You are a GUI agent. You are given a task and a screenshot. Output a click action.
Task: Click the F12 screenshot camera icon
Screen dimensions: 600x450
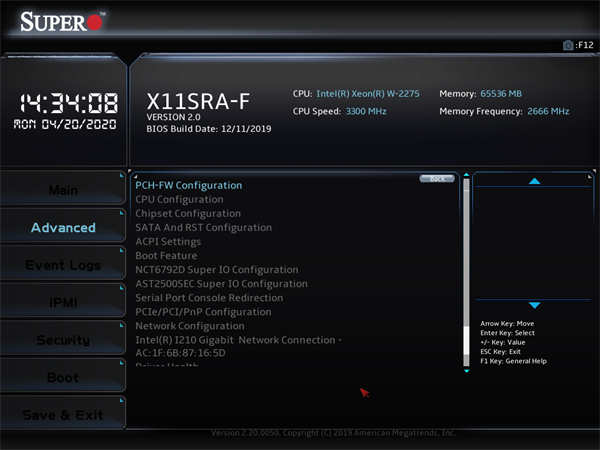pyautogui.click(x=568, y=45)
